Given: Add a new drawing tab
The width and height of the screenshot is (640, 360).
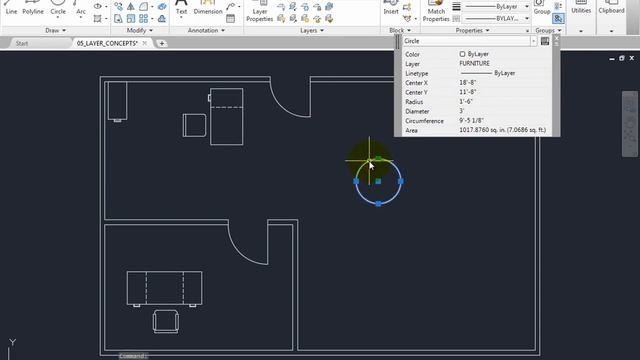Looking at the screenshot, I should pyautogui.click(x=162, y=43).
